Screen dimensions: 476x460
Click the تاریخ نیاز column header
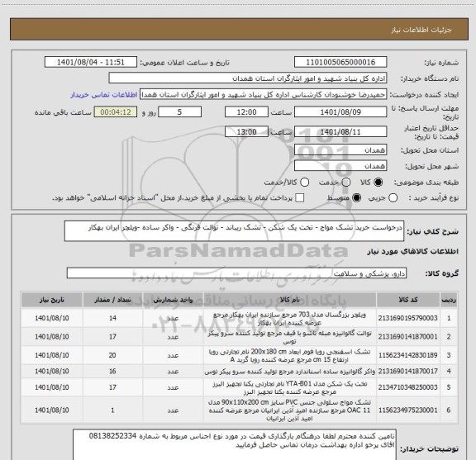51,300
